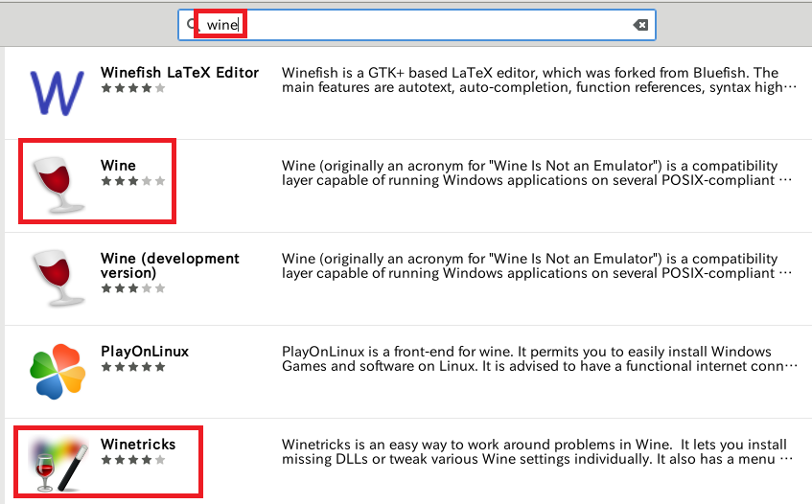Clear the search text with the backspace icon

[640, 25]
